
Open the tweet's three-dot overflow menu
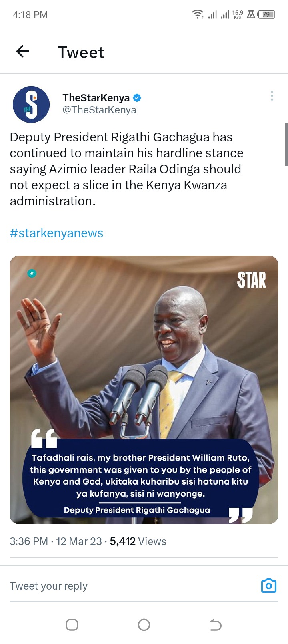[272, 96]
